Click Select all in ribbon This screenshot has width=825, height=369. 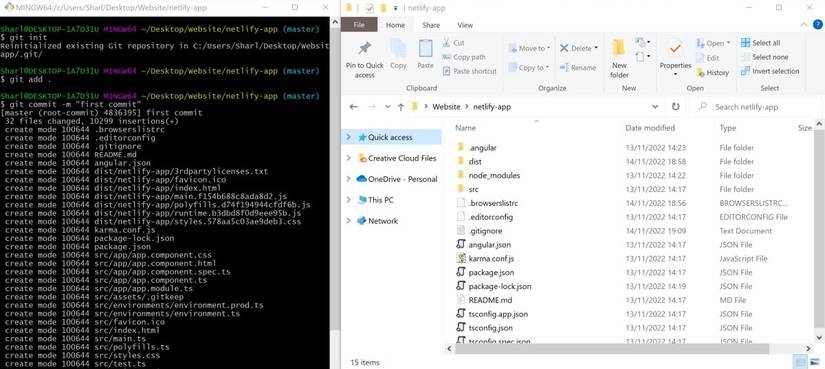[x=760, y=43]
